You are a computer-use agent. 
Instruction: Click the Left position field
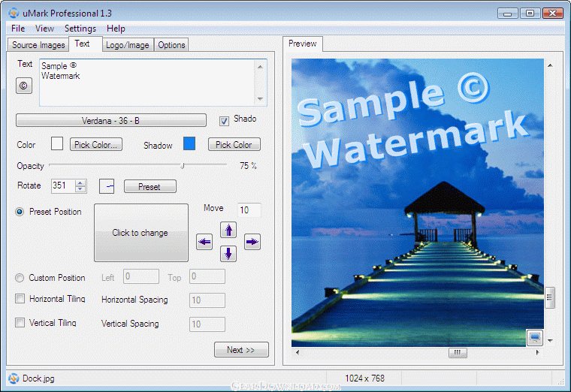[x=141, y=276]
